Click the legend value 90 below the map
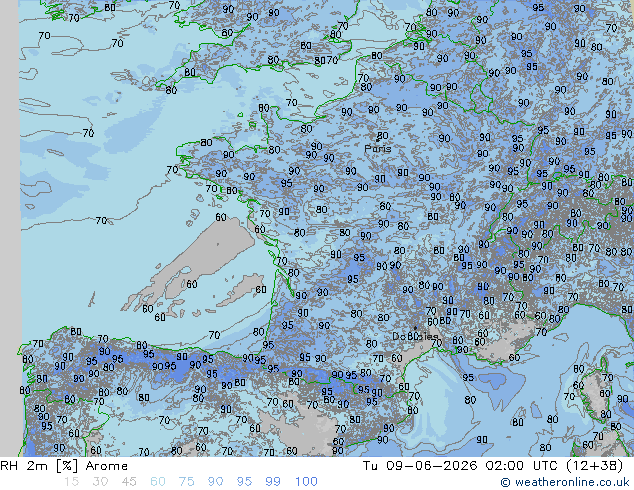 pos(215,482)
